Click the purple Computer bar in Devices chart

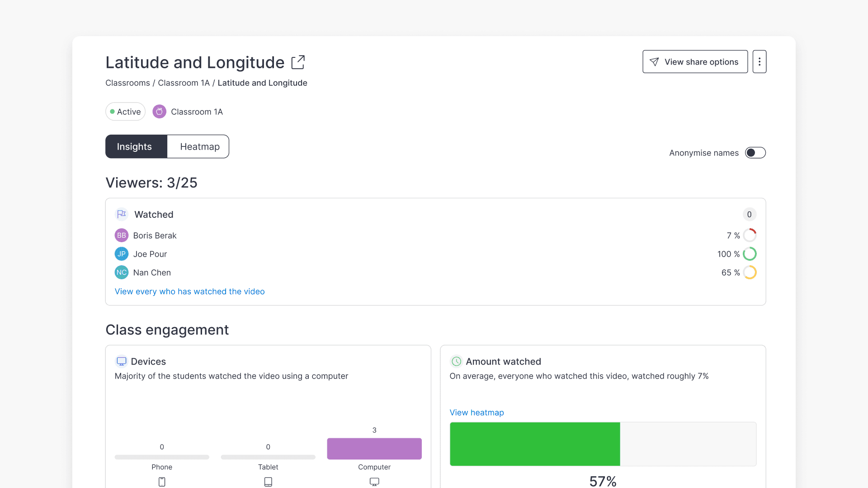coord(374,449)
